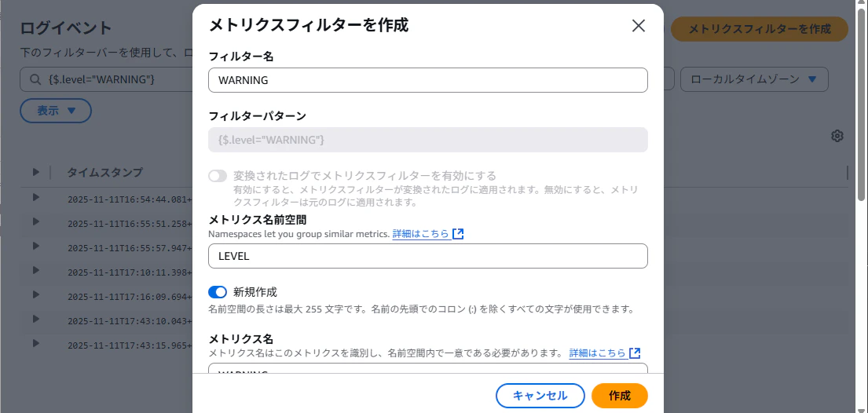Image resolution: width=868 pixels, height=413 pixels.
Task: Open the ローカルタイムゾーン dropdown
Action: pyautogui.click(x=754, y=80)
